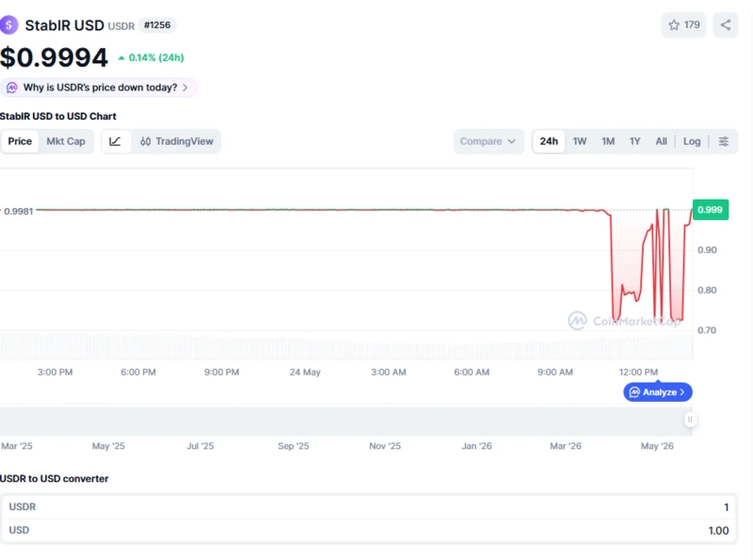Click the 0.9981 axis label
This screenshot has height=560, width=753.
point(18,212)
